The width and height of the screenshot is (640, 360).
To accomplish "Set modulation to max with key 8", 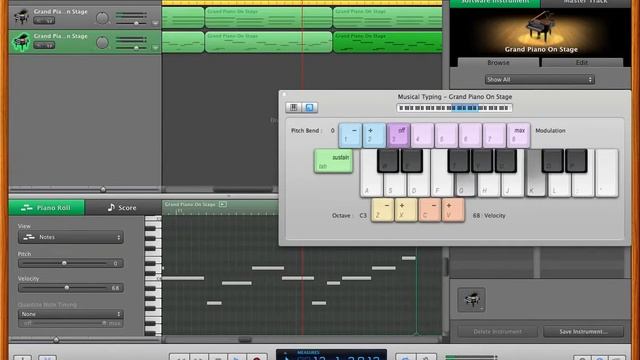I will pyautogui.click(x=518, y=135).
